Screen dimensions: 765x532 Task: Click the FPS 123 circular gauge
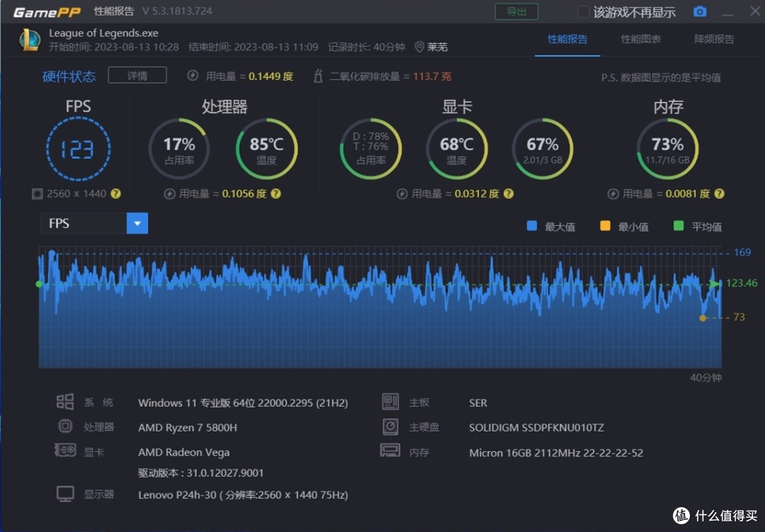click(x=78, y=149)
